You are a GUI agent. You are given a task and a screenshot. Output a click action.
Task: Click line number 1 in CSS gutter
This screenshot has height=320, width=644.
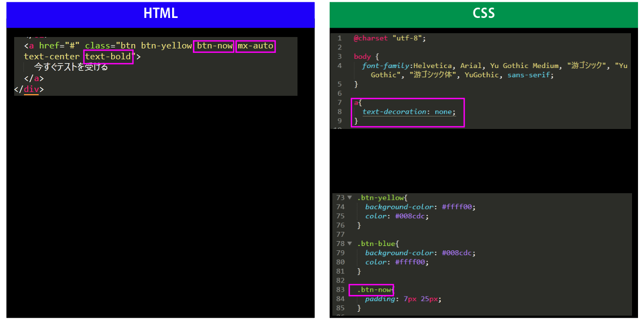(x=339, y=39)
